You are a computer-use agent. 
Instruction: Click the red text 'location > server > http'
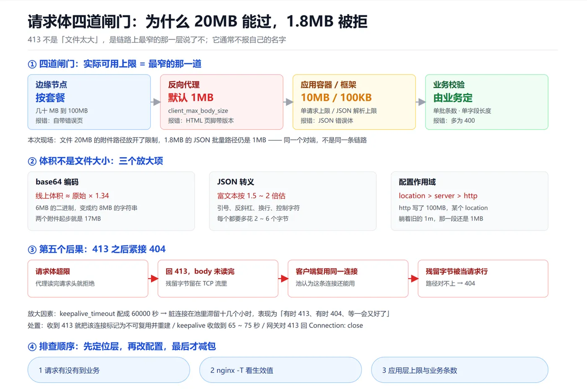[x=438, y=196]
